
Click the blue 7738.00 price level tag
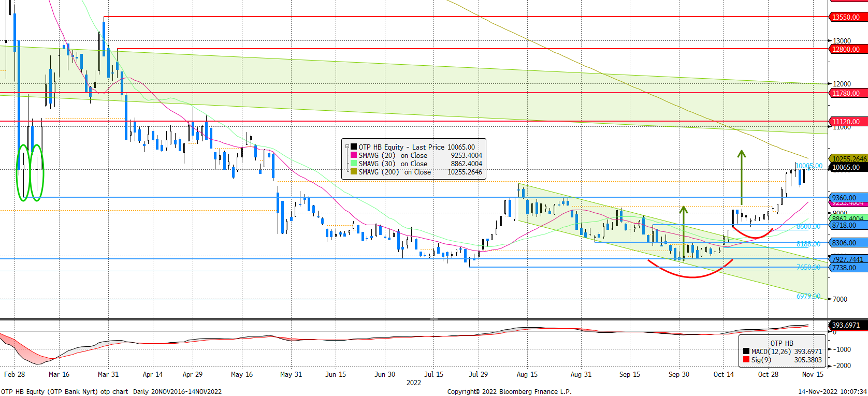click(x=847, y=268)
